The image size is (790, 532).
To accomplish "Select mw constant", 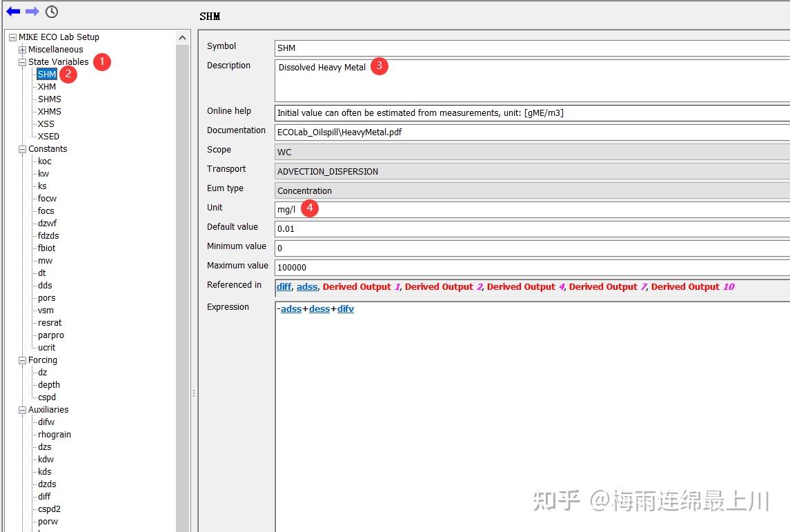I will click(x=45, y=260).
